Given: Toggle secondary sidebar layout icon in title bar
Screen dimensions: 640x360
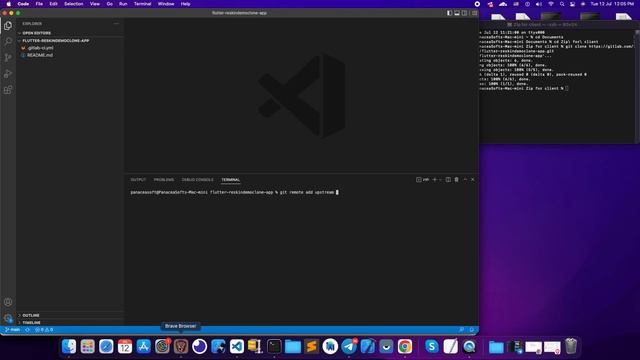Looking at the screenshot, I should pos(464,13).
